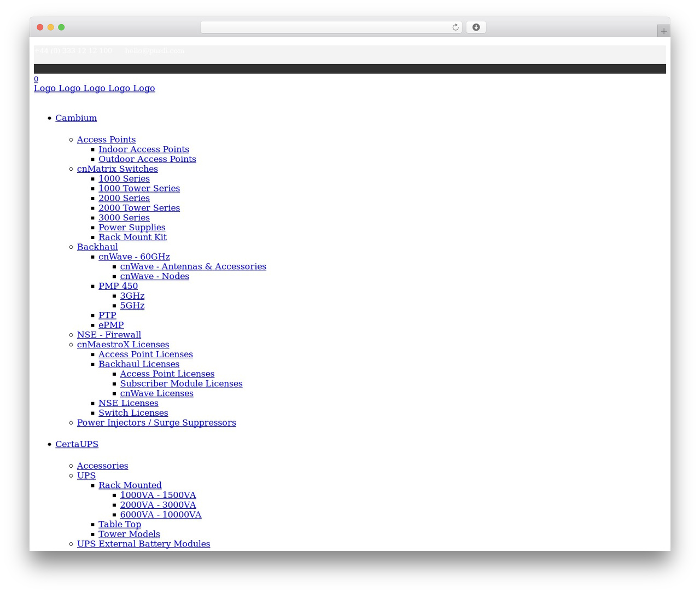
Task: Click the browser reload icon
Action: tap(455, 27)
